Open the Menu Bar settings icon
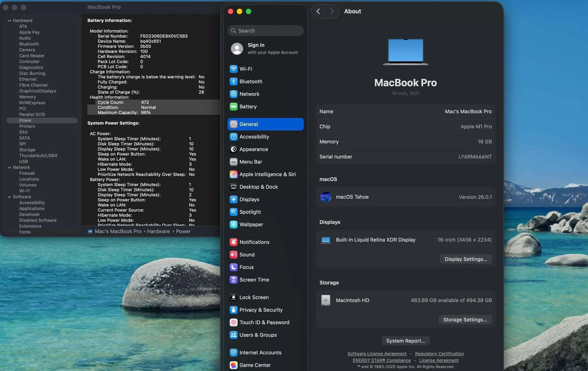This screenshot has height=371, width=588. pos(233,162)
